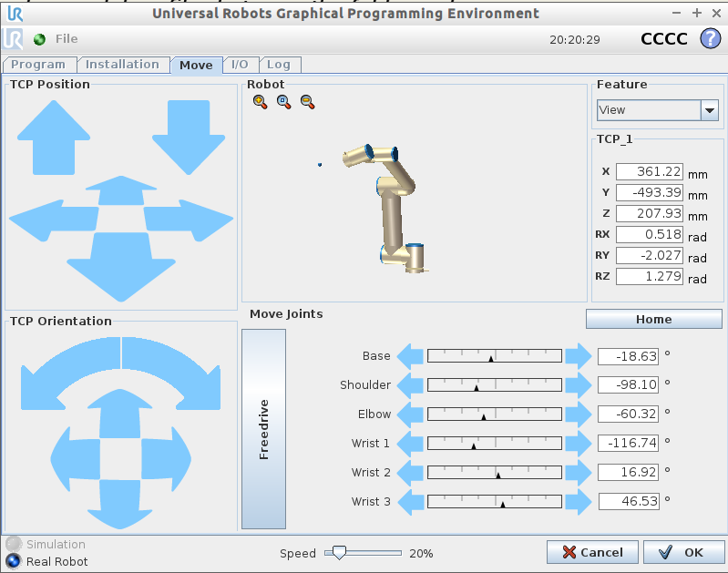Click the Home button
The width and height of the screenshot is (728, 573).
(x=653, y=319)
